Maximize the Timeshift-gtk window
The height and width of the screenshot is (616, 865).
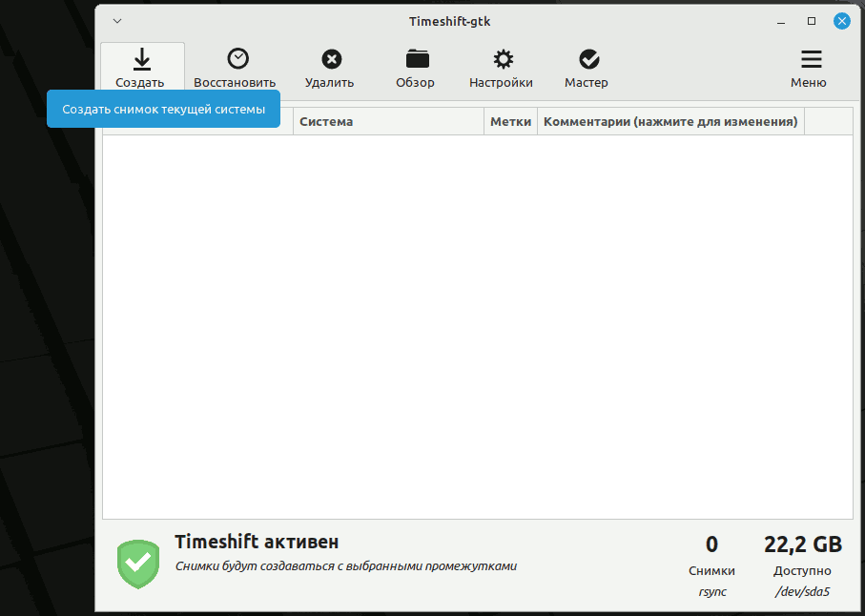click(x=811, y=22)
